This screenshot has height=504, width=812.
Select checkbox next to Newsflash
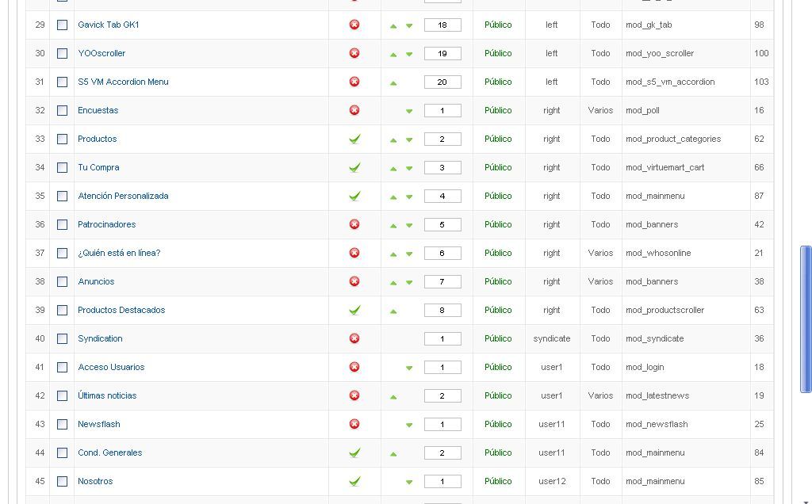click(62, 424)
